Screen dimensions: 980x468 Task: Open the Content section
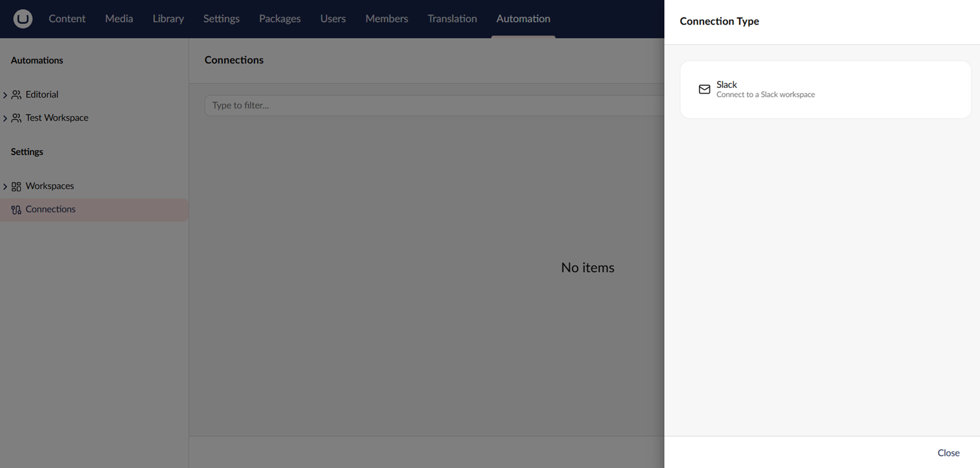[x=67, y=19]
